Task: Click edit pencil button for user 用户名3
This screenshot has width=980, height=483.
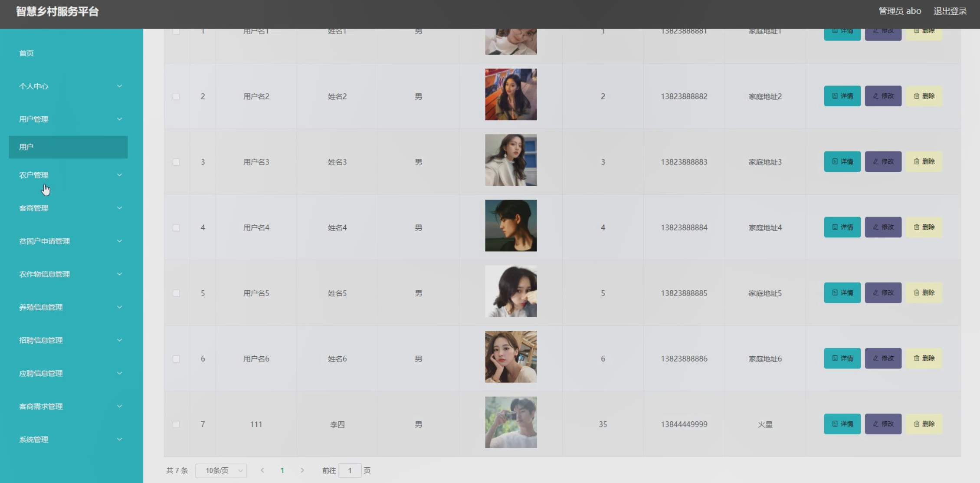Action: (883, 161)
